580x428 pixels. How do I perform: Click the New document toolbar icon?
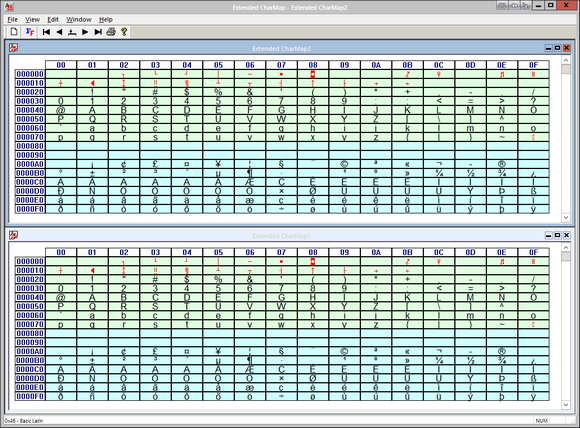tap(14, 32)
